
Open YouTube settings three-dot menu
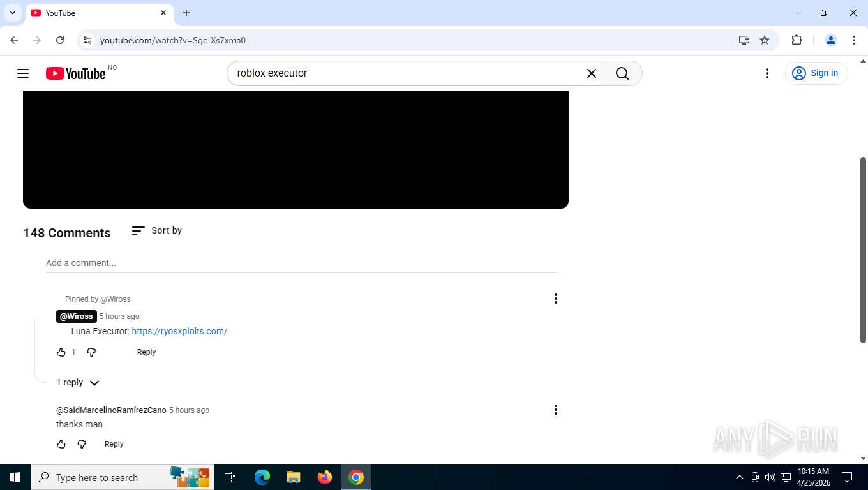767,73
